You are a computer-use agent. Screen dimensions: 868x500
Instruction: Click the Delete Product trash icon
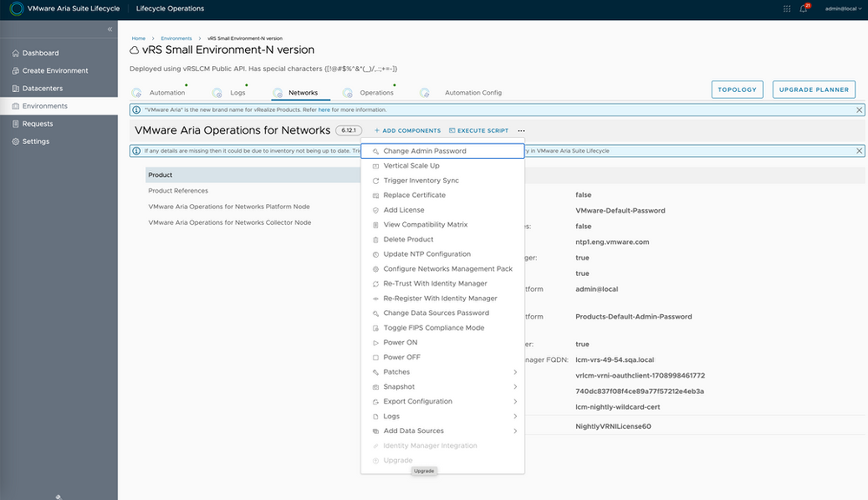[x=376, y=240]
